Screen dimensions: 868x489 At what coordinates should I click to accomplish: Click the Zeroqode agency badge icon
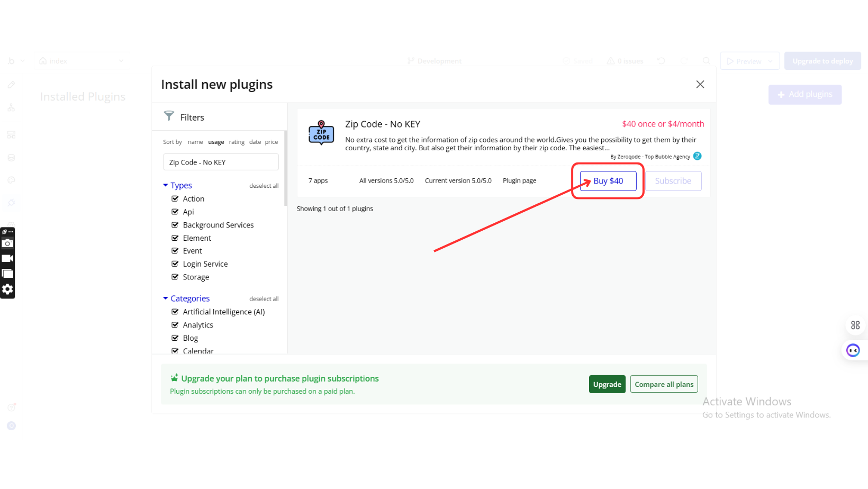[x=698, y=156]
